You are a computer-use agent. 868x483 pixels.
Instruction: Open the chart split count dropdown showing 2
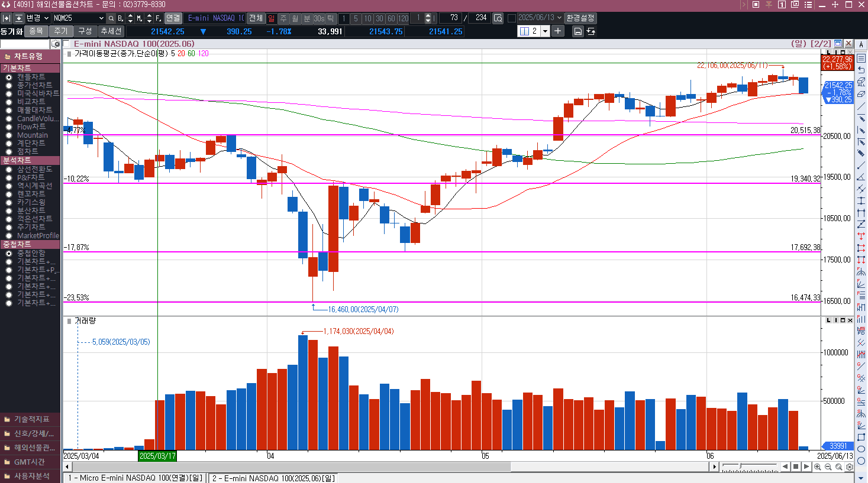[x=545, y=31]
